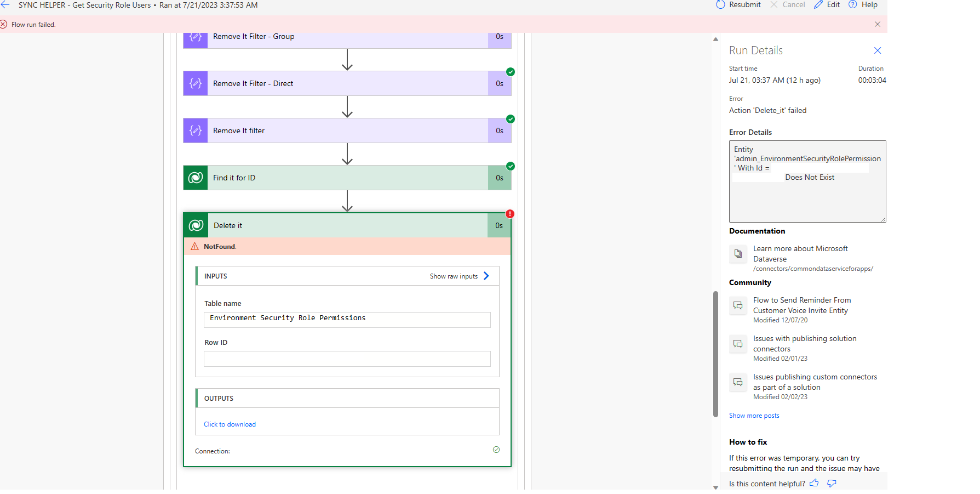This screenshot has width=980, height=494.
Task: Select the Dataverse icon on Find it for ID
Action: point(195,177)
